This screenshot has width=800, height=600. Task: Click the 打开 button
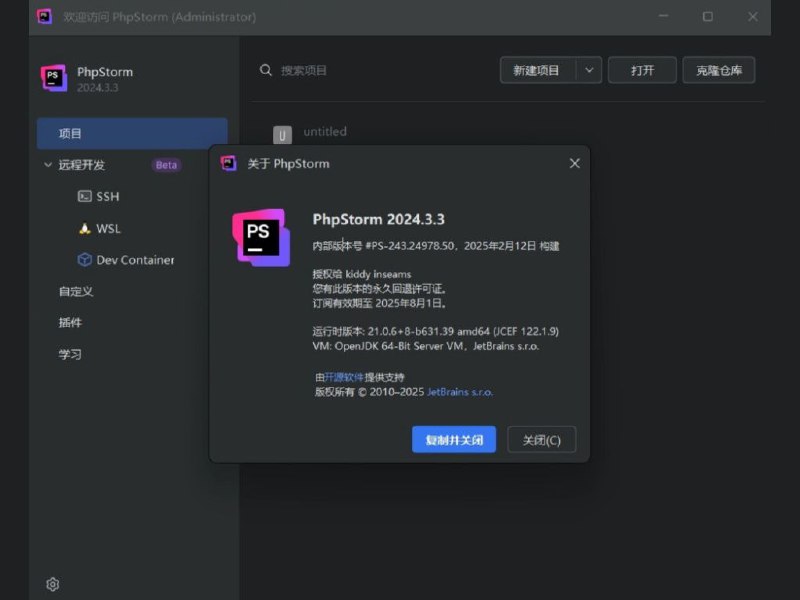pos(642,70)
